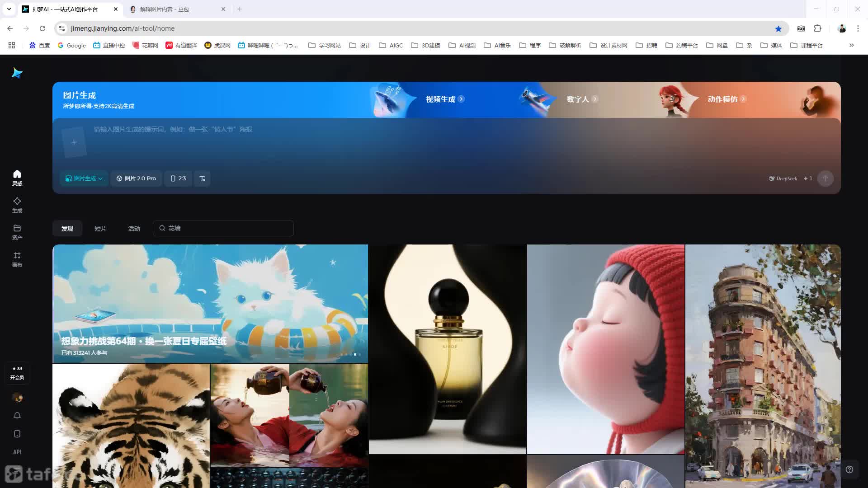868x488 pixels.
Task: Open the 数字人 banner tab
Action: pos(582,99)
